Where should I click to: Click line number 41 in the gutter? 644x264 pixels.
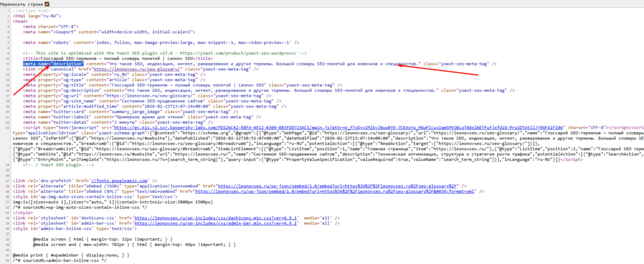pyautogui.click(x=8, y=255)
